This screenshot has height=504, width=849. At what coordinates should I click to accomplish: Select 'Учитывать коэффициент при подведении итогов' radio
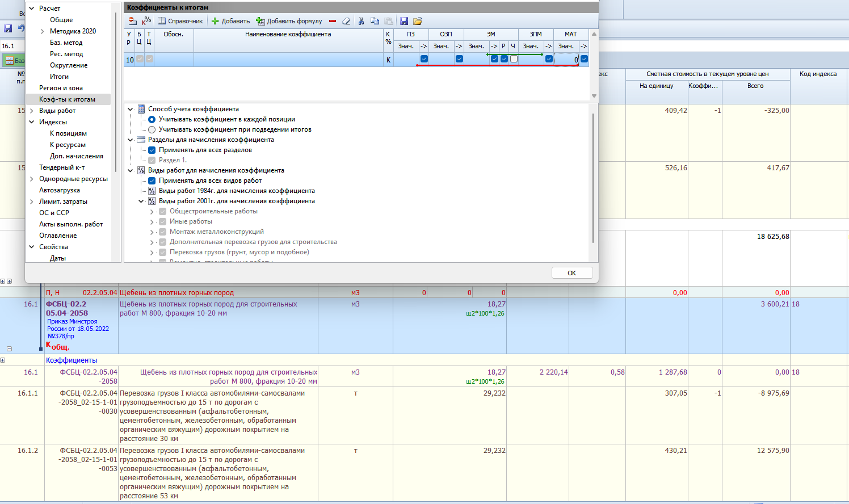(x=152, y=130)
